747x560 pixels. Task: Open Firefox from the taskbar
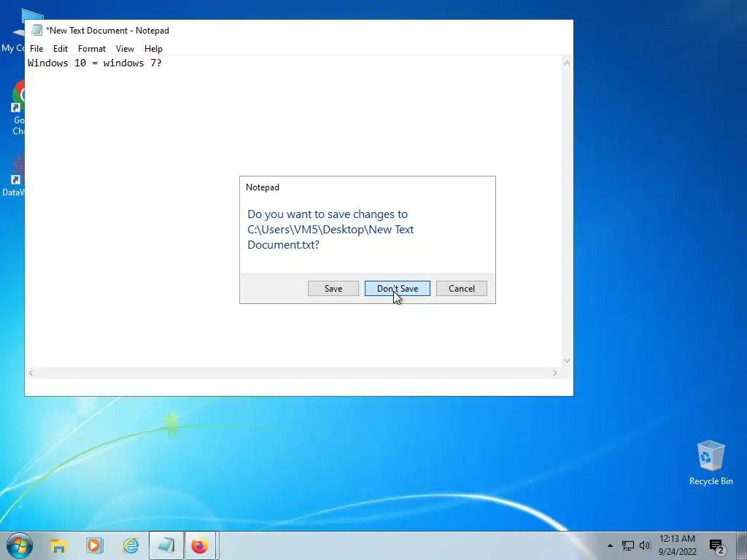coord(200,545)
